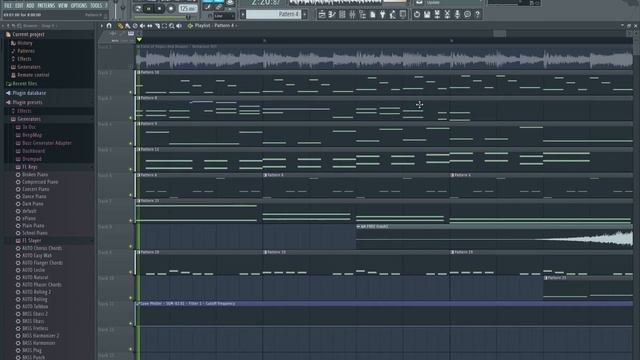This screenshot has height=360, width=640.
Task: Select the playlist Zoom tool
Action: point(172,26)
